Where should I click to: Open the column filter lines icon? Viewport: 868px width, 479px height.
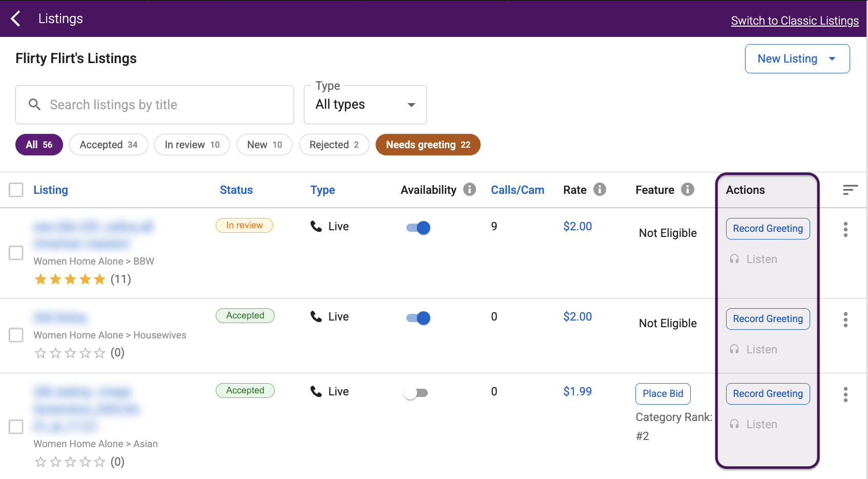click(850, 190)
